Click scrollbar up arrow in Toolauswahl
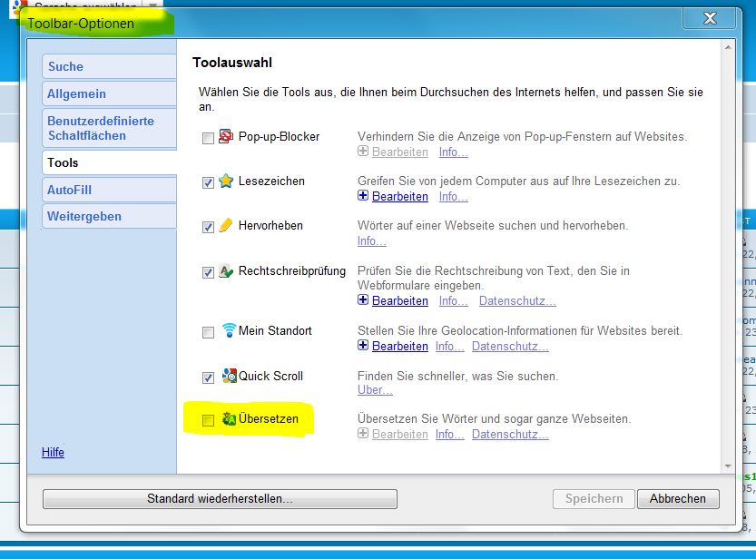The image size is (756, 559). pyautogui.click(x=728, y=47)
